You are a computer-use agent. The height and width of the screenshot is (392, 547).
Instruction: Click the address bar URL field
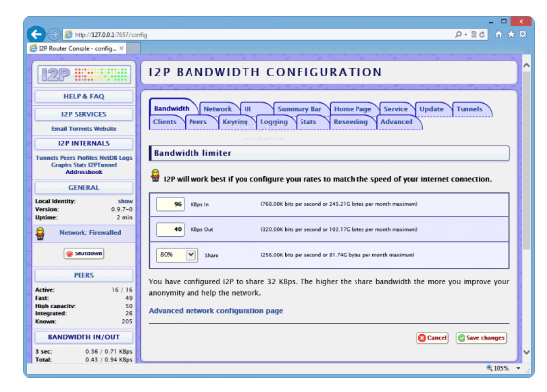[258, 35]
